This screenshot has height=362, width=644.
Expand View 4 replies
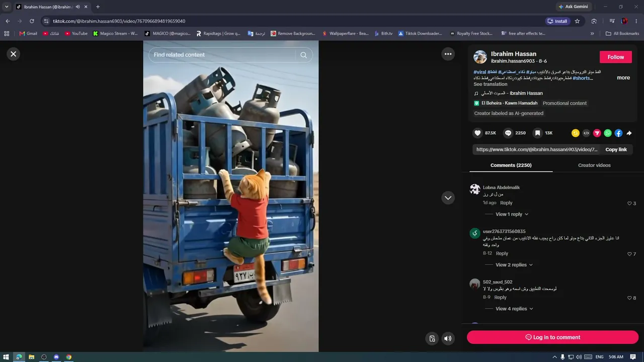pyautogui.click(x=514, y=309)
